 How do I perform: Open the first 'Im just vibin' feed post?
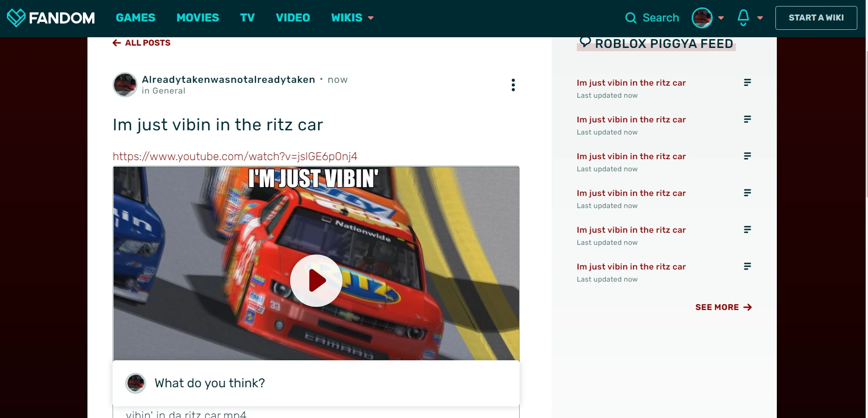[x=631, y=83]
